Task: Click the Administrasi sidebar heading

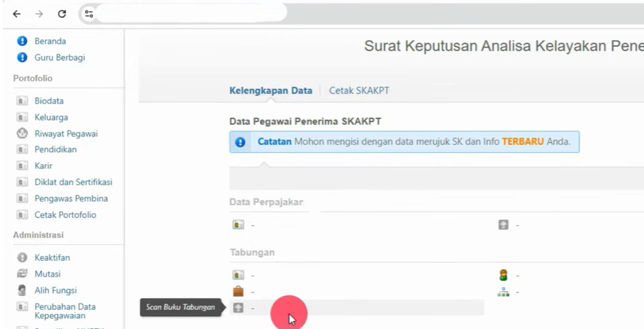Action: pyautogui.click(x=38, y=235)
